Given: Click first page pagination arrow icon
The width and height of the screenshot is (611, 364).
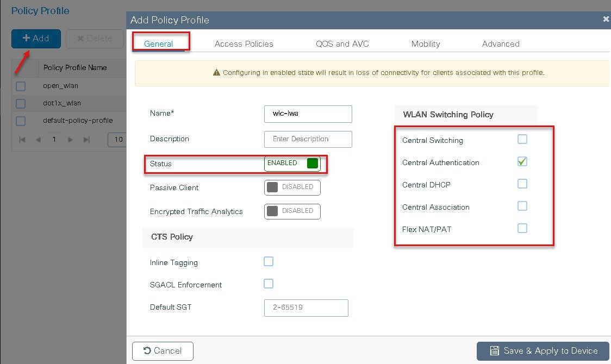Looking at the screenshot, I should pyautogui.click(x=22, y=140).
